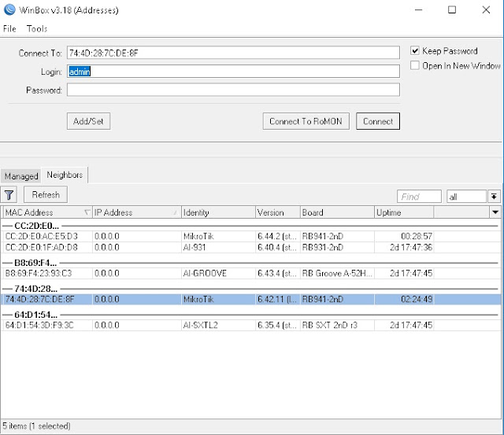This screenshot has width=504, height=435.
Task: Sort by Identity column header
Action: point(218,212)
